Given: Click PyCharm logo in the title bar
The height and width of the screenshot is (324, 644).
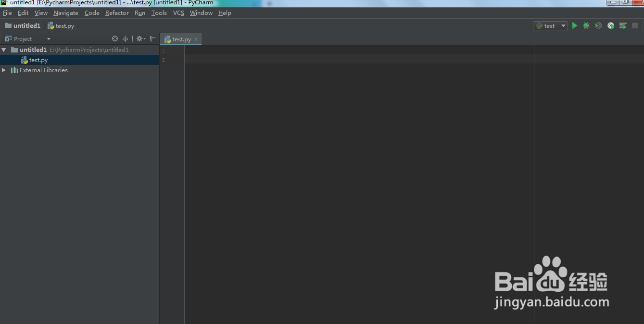Looking at the screenshot, I should pyautogui.click(x=4, y=2).
